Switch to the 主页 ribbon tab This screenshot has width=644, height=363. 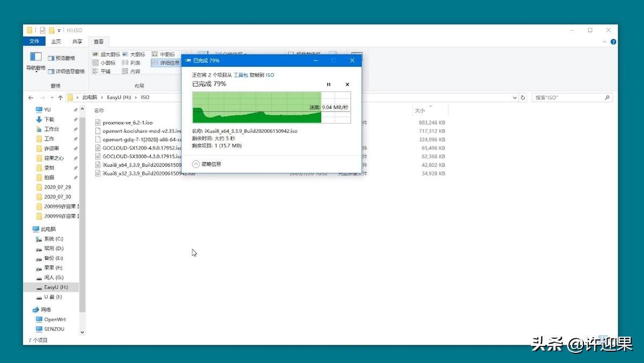tap(56, 41)
